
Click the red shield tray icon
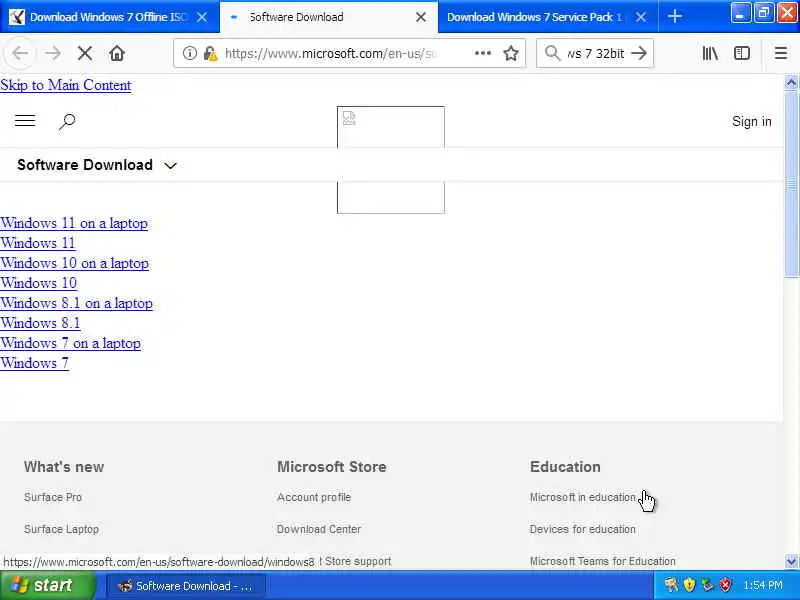[726, 585]
